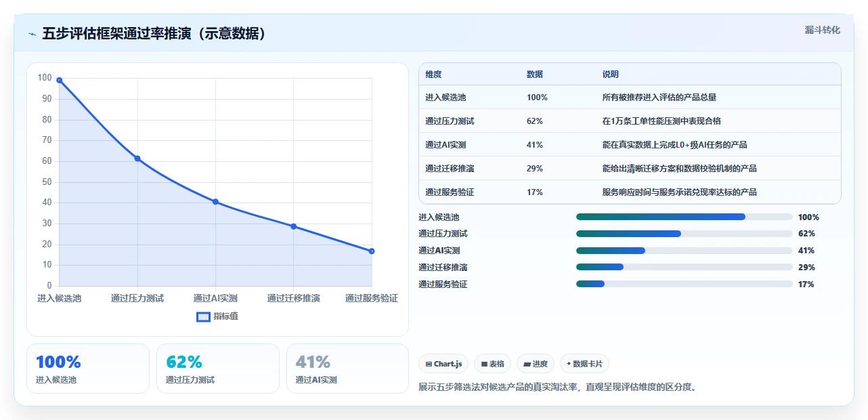Click the 62% 通过压力测试 stat card
The width and height of the screenshot is (868, 420).
pos(218,369)
